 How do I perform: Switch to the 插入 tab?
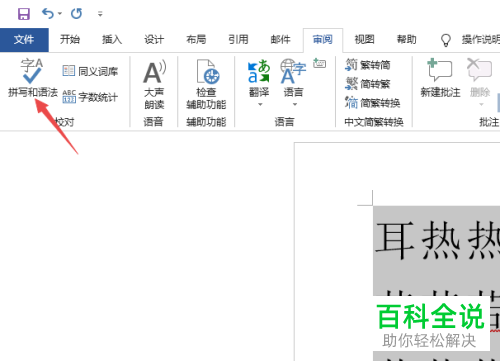[112, 40]
